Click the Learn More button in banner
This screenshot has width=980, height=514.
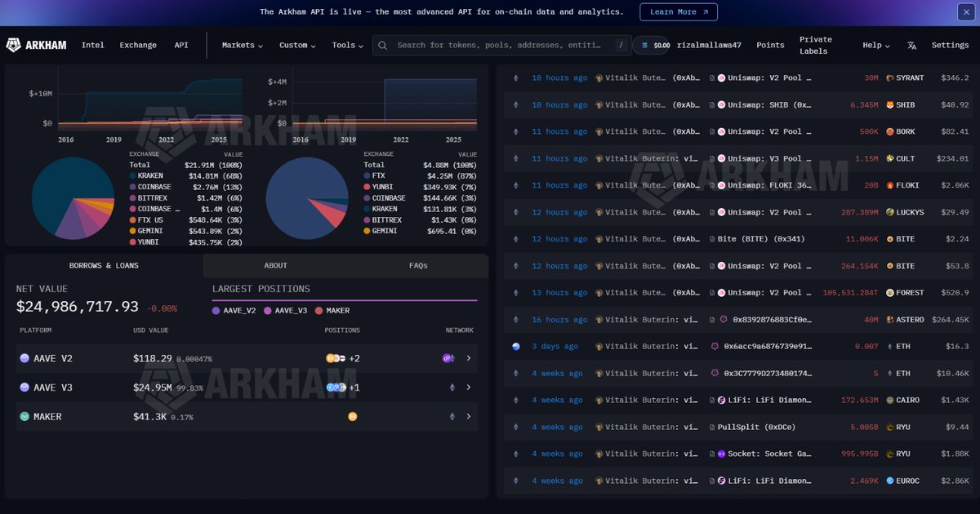pyautogui.click(x=679, y=12)
